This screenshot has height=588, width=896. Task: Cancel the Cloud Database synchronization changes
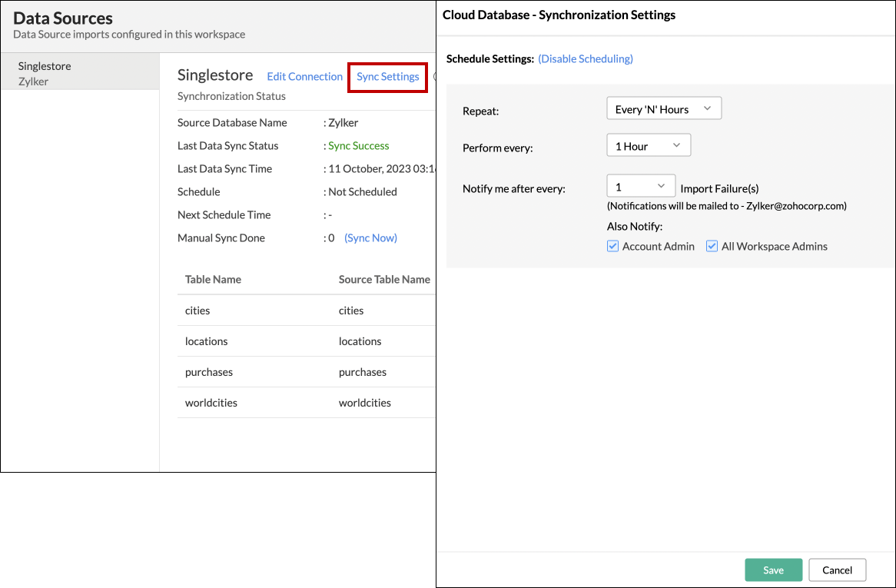pos(837,570)
